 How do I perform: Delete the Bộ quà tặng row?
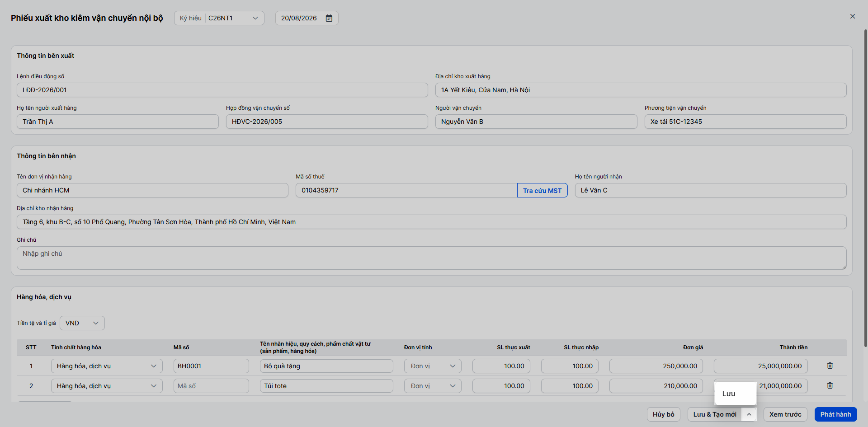tap(830, 366)
